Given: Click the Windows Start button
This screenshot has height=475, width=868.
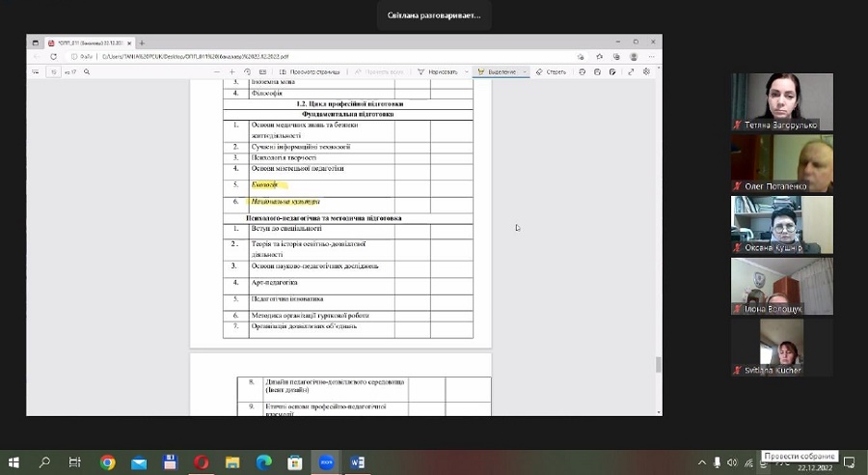Looking at the screenshot, I should (14, 462).
